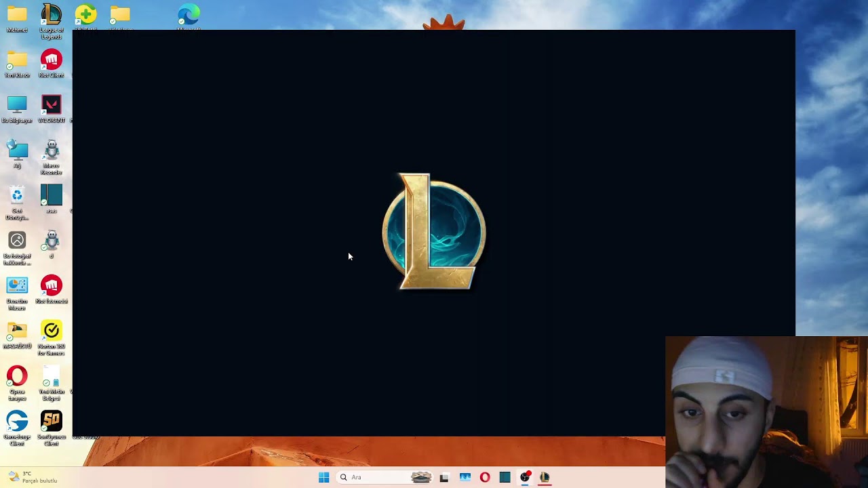Click the League of Legends splash logo
This screenshot has height=488, width=868.
(434, 232)
